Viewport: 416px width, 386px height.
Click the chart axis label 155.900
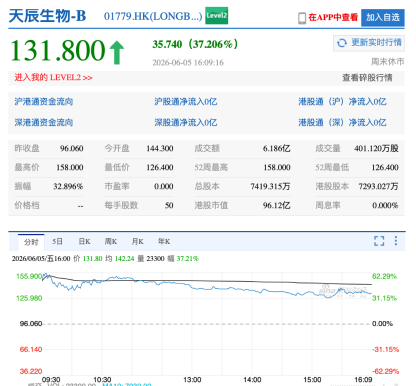pyautogui.click(x=29, y=276)
